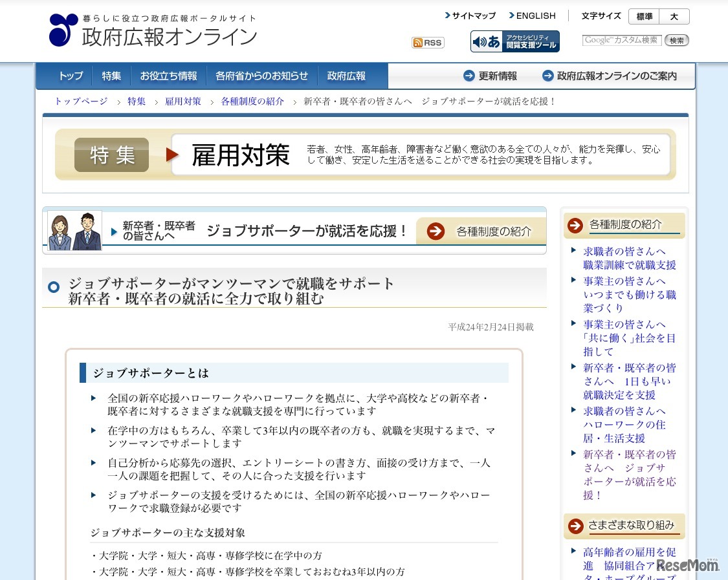
Task: Click the Google カスタム検索 input field
Action: click(x=621, y=39)
